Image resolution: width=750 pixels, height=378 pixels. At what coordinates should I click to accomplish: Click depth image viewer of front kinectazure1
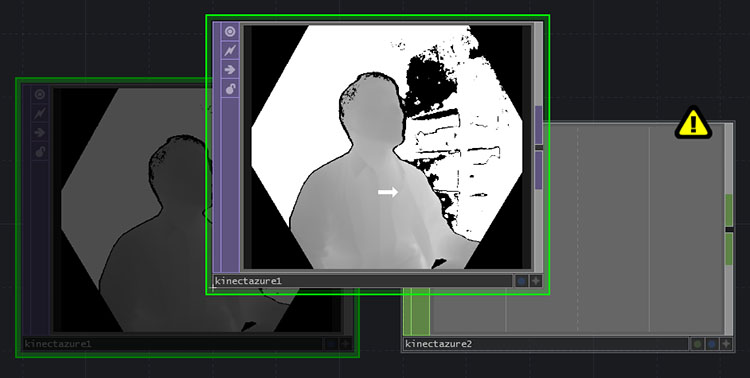tap(387, 147)
